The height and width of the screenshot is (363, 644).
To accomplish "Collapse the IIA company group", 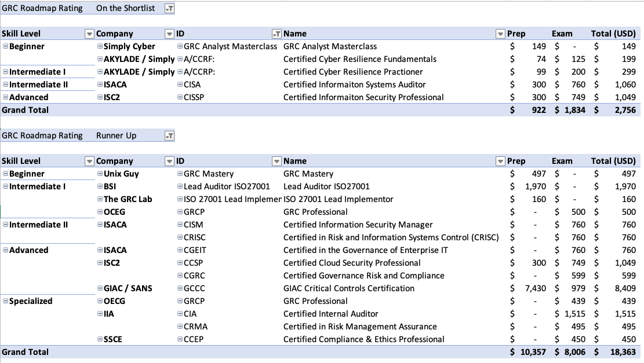I will (x=100, y=314).
